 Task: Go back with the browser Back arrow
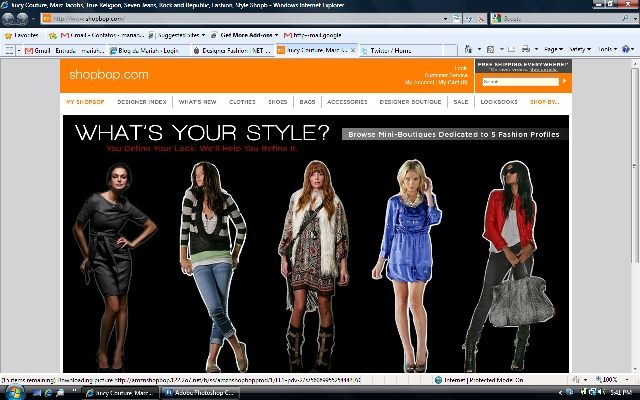pyautogui.click(x=8, y=18)
